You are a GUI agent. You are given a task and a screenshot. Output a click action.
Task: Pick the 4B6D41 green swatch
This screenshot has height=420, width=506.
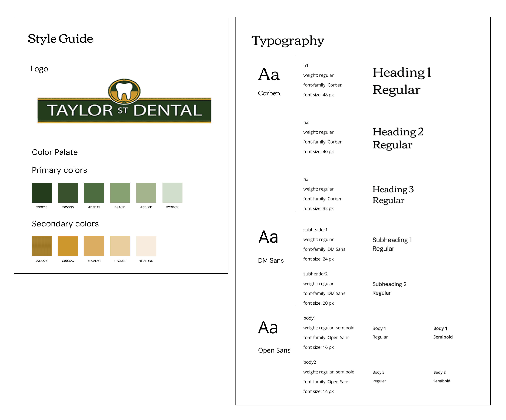point(94,192)
